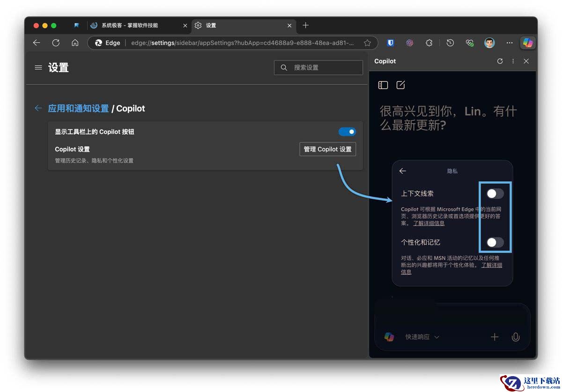Viewport: 562px width, 392px height.
Task: Enable the 个性化和记忆 switch
Action: 495,242
